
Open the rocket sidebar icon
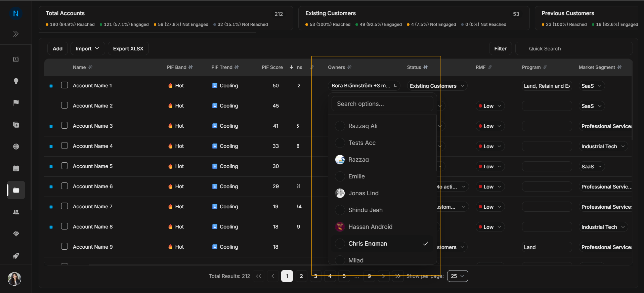pos(16,256)
